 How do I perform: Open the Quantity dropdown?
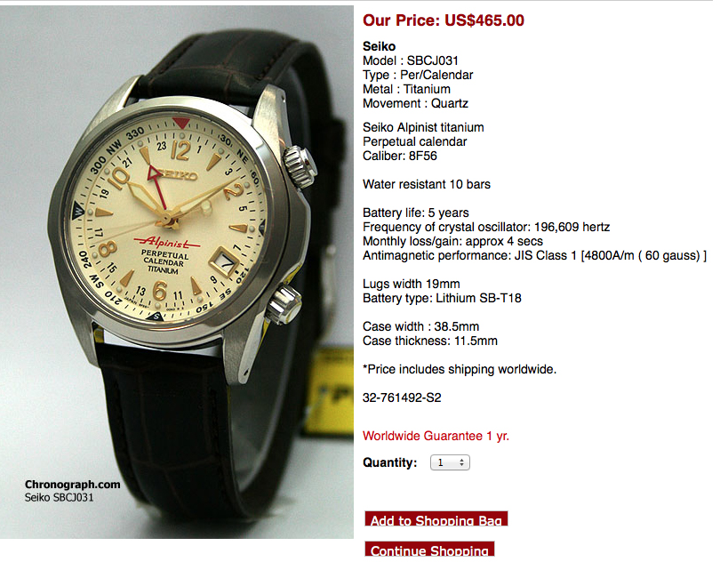point(450,462)
